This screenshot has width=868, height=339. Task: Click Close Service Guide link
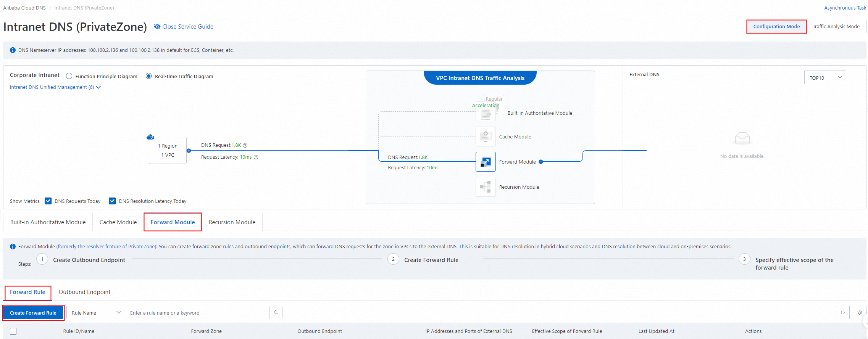coord(187,27)
